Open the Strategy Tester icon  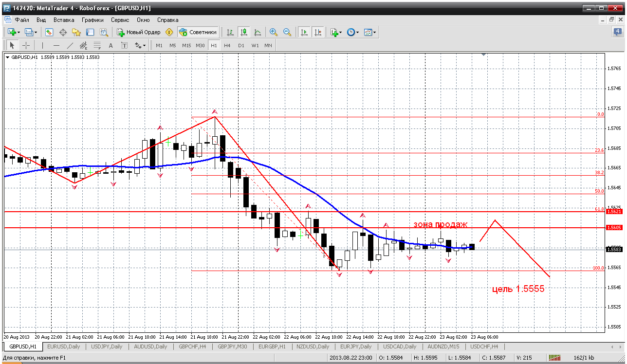[104, 32]
